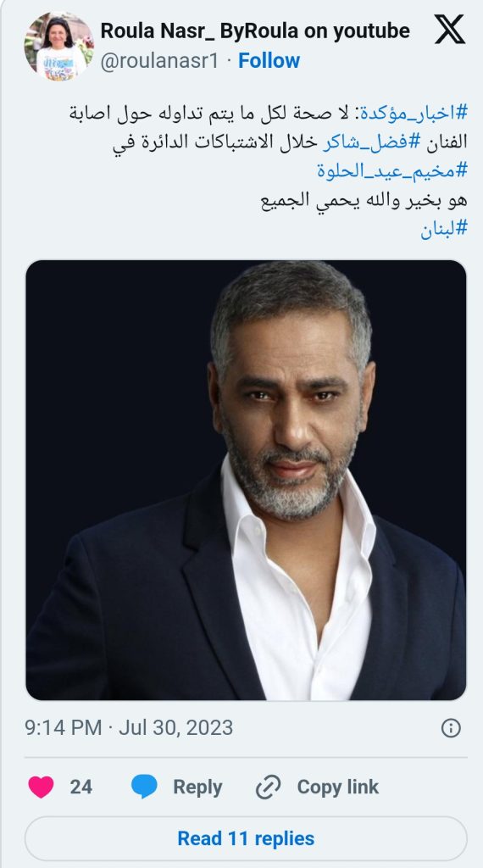The image size is (483, 868).
Task: Open the @roulanasr1 handle
Action: click(x=160, y=60)
